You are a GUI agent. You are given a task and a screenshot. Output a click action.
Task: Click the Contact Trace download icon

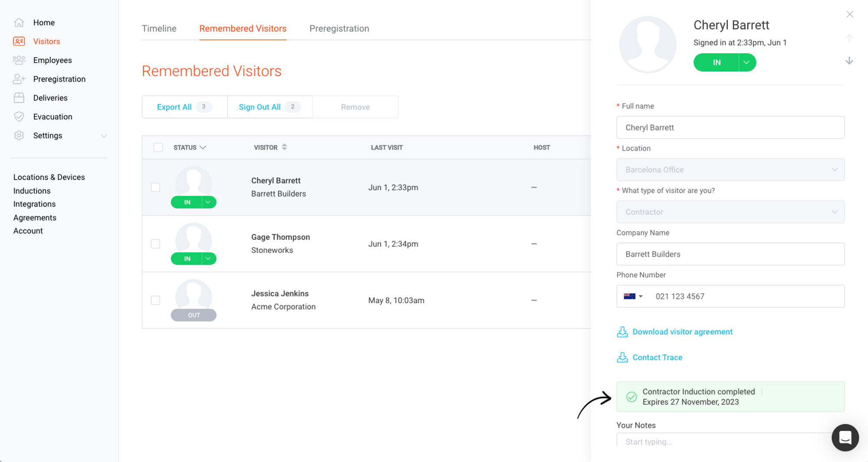pos(622,357)
